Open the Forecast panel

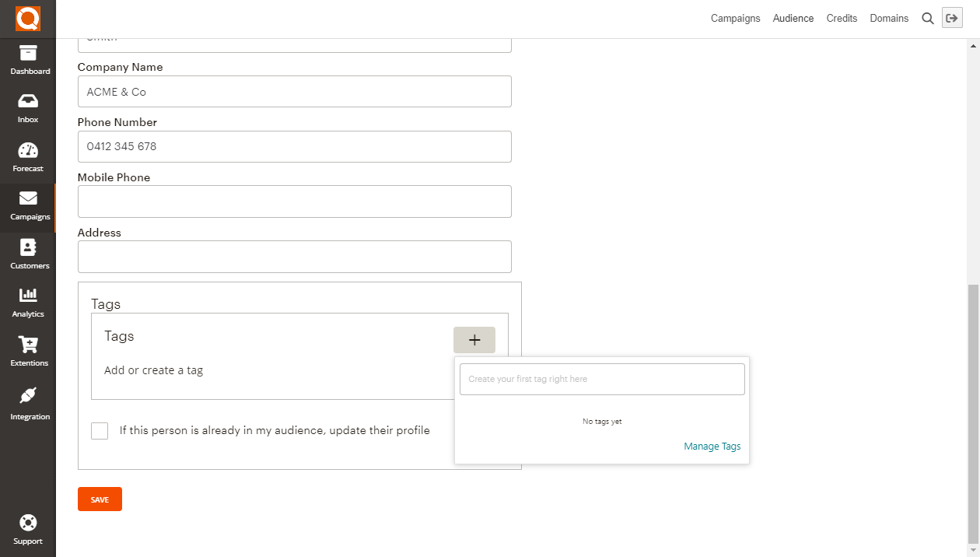tap(28, 156)
